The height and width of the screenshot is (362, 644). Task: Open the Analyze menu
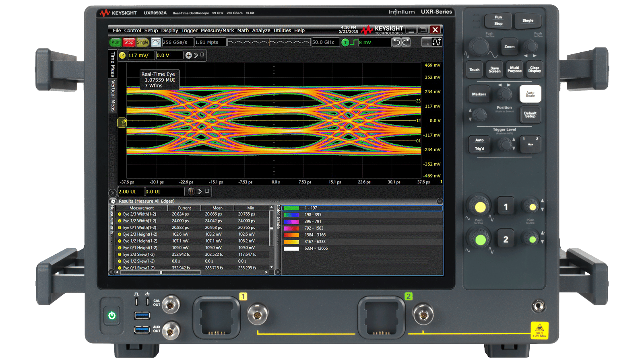click(261, 31)
